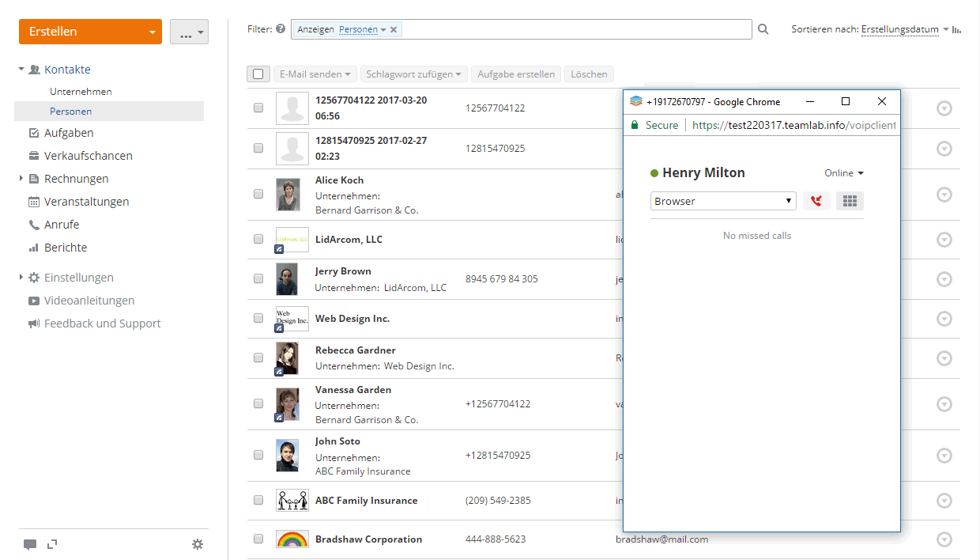Viewport: 980px width, 560px height.
Task: Tick the checkbox for Alice Koch
Action: click(x=258, y=193)
